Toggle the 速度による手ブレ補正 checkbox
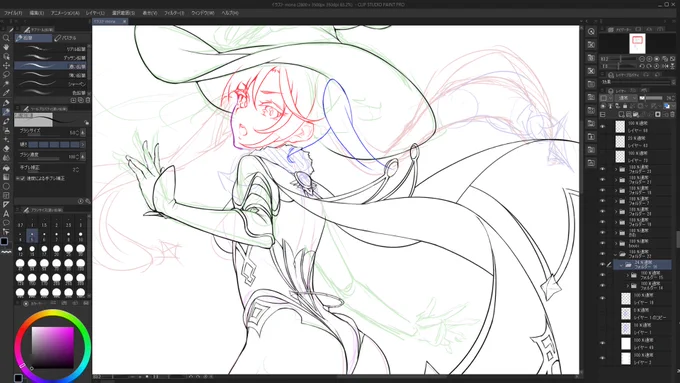 pos(23,178)
